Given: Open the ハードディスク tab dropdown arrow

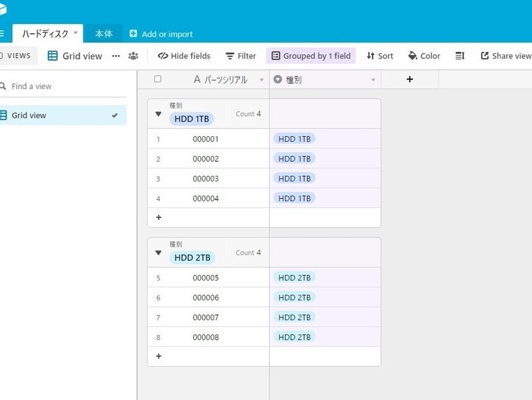Looking at the screenshot, I should click(x=76, y=33).
